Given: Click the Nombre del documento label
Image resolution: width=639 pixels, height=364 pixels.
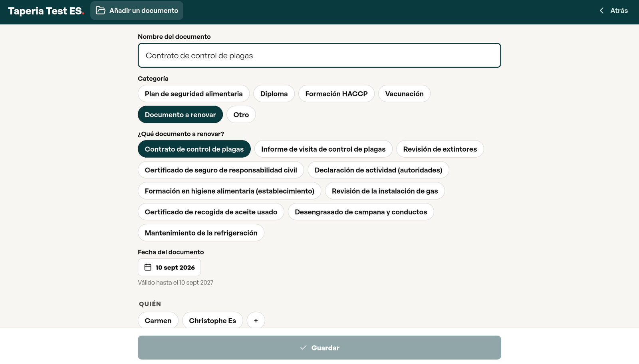Looking at the screenshot, I should coord(174,37).
